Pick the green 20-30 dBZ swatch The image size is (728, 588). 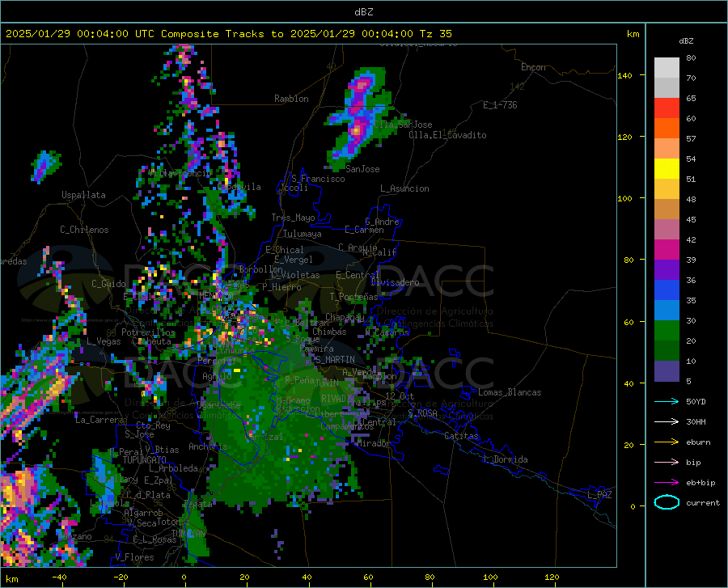pyautogui.click(x=667, y=331)
